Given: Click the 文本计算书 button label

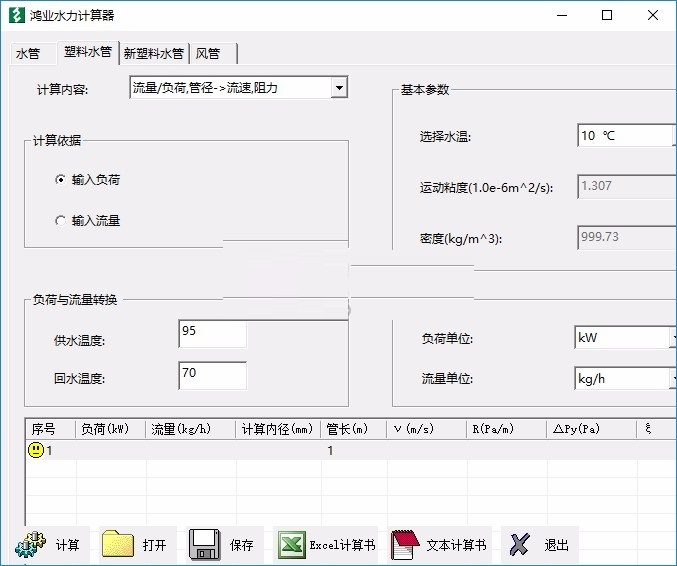Looking at the screenshot, I should point(456,545).
